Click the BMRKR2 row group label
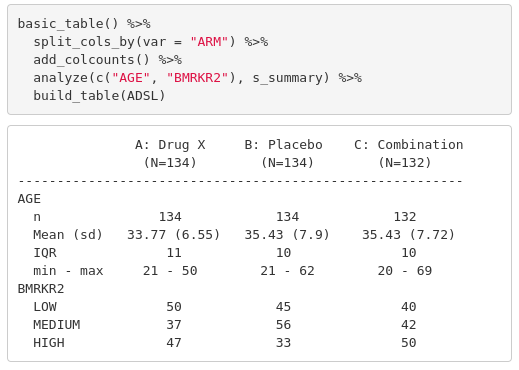 point(41,289)
